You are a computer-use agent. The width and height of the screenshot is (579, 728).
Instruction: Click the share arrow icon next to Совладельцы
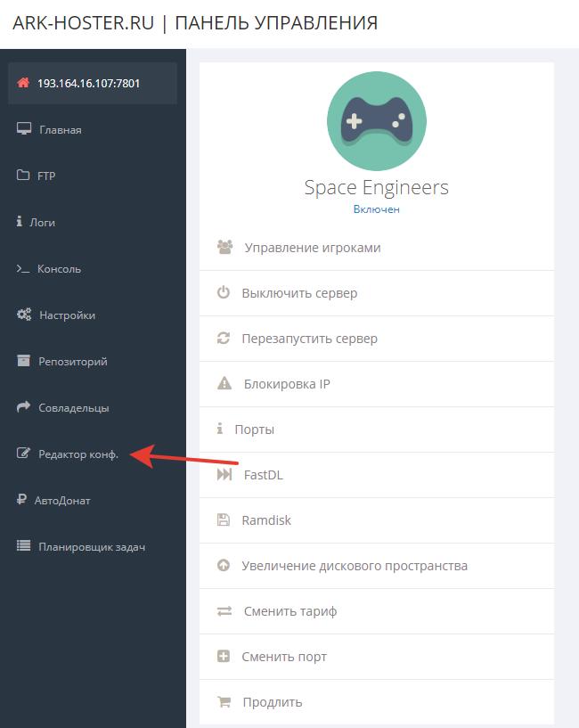23,406
